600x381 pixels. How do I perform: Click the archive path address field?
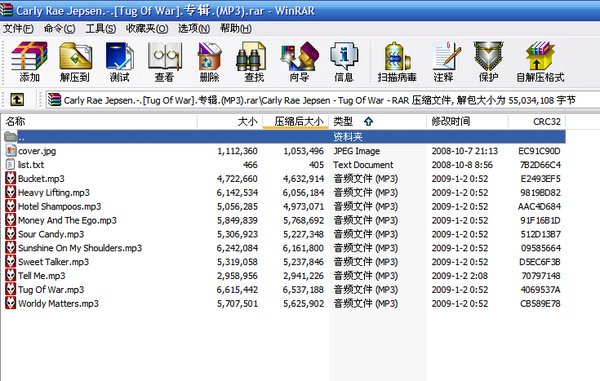pos(323,100)
